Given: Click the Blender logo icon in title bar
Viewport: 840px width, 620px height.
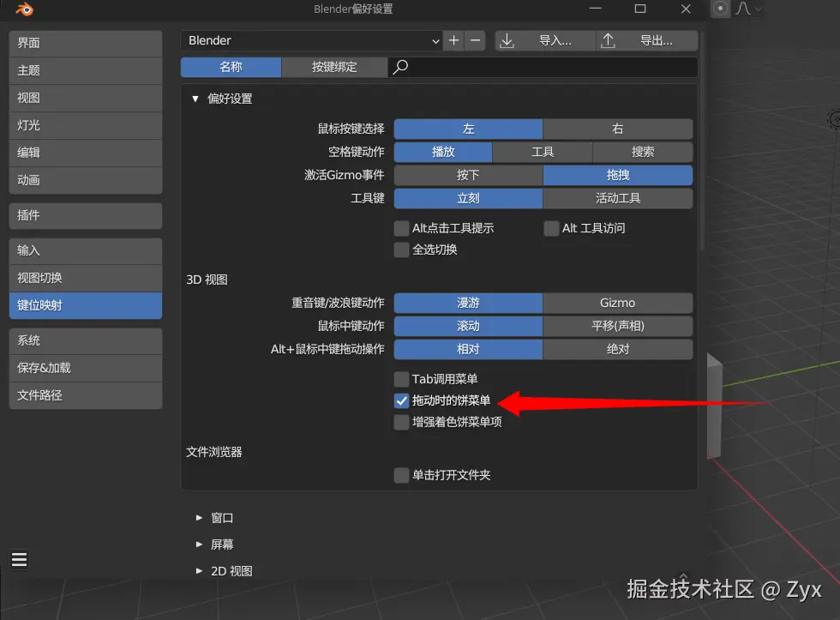Looking at the screenshot, I should click(24, 9).
